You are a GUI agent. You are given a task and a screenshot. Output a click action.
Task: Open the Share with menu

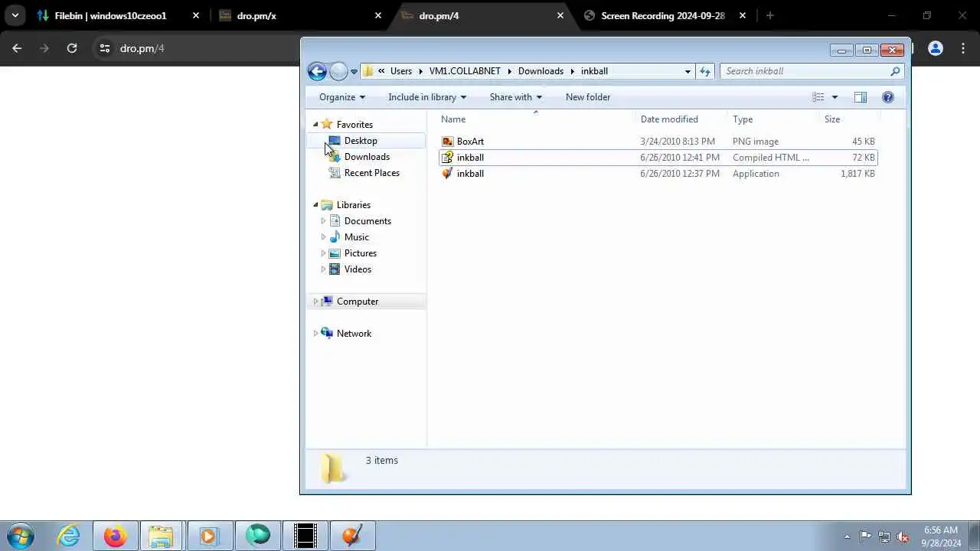[516, 97]
